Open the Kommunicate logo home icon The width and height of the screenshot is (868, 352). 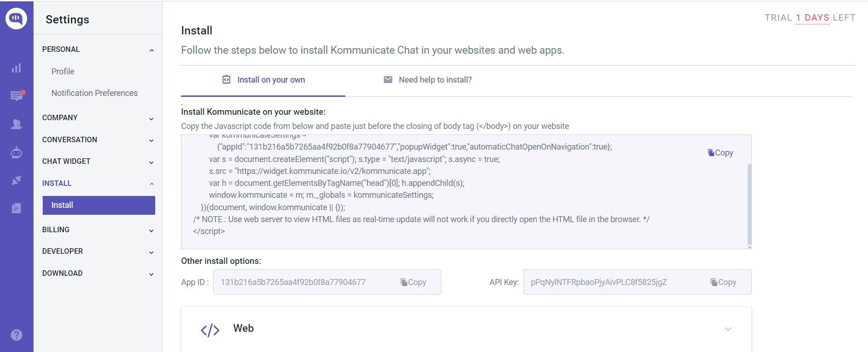(x=17, y=18)
